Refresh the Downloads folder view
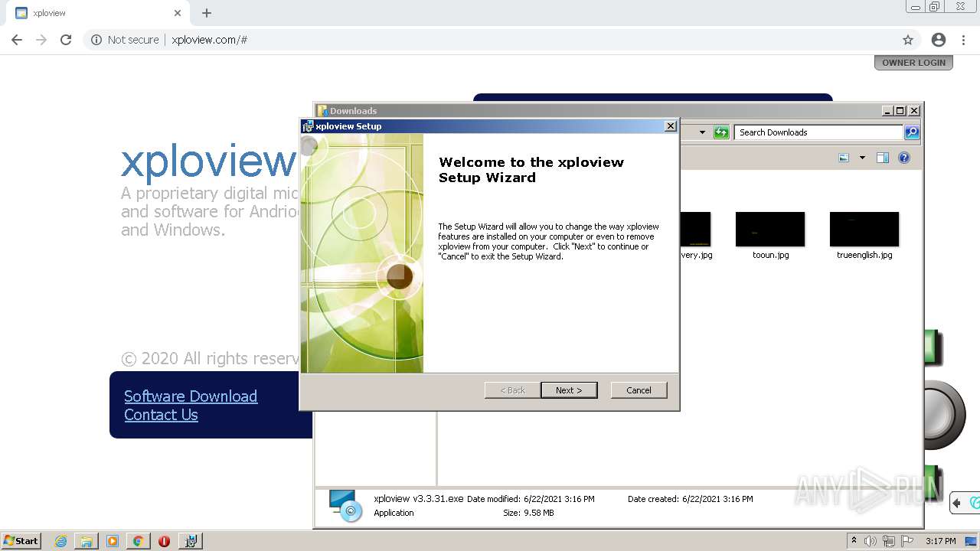Screen dimensions: 980x551 [x=721, y=132]
